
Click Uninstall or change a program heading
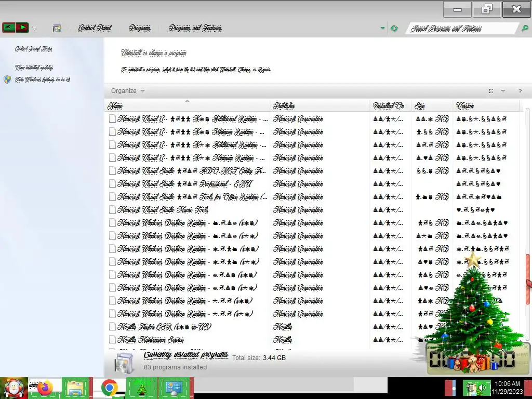(154, 53)
